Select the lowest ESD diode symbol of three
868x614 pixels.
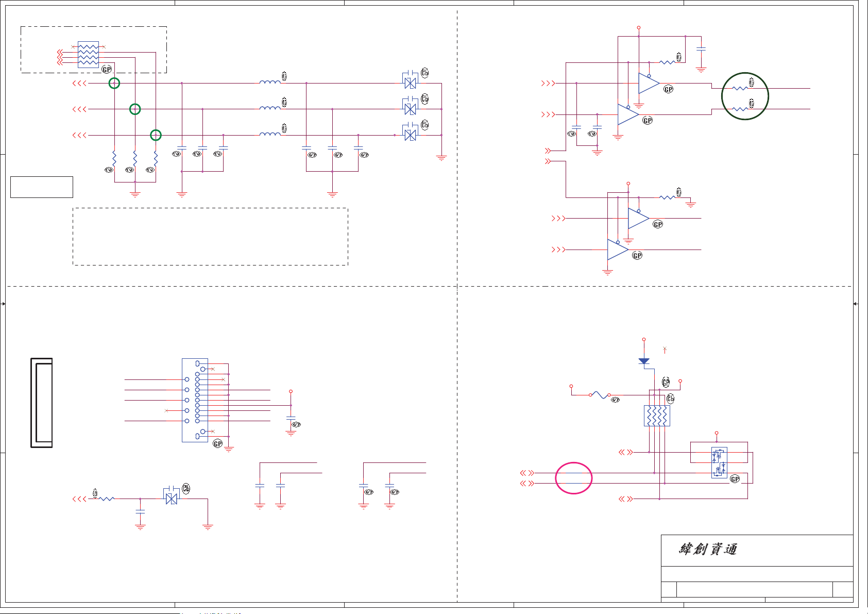(410, 132)
